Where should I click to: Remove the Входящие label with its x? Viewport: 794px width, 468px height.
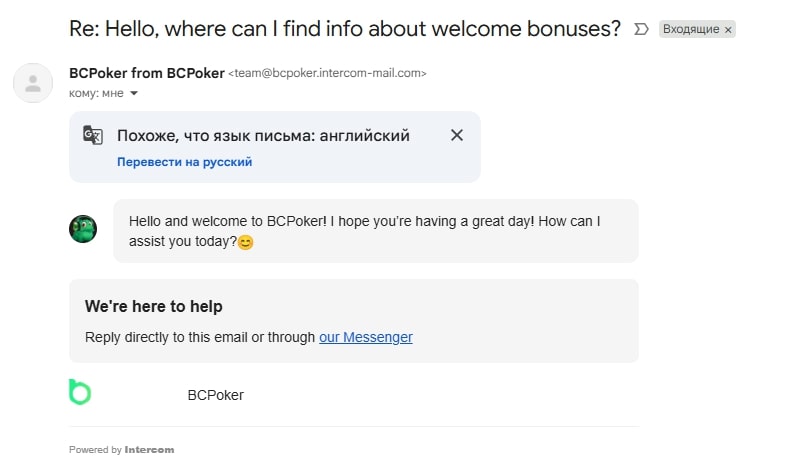728,30
